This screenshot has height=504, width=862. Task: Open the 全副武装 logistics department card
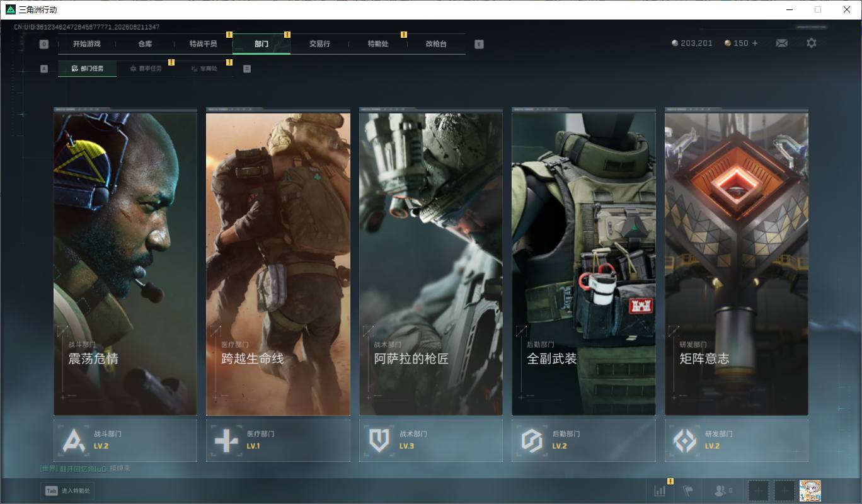583,261
